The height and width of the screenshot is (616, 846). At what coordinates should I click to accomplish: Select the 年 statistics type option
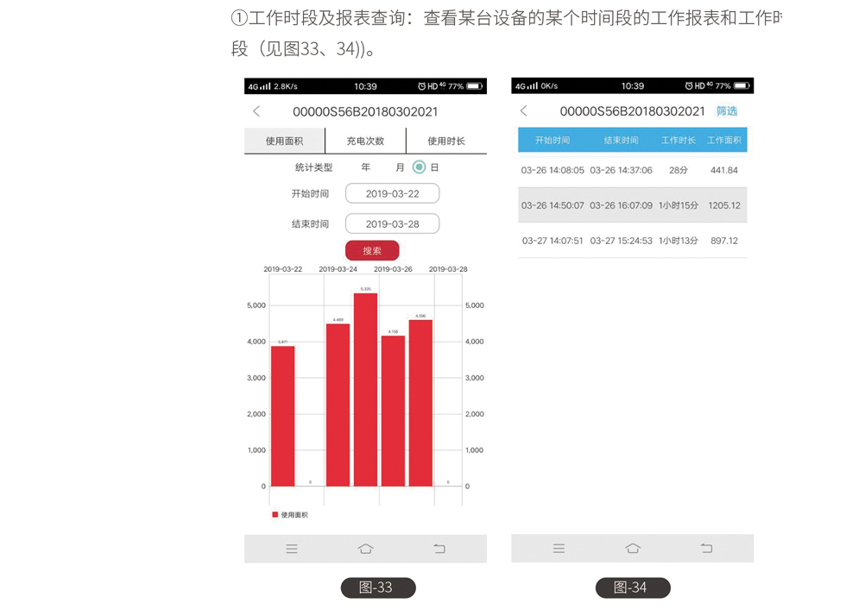(366, 167)
